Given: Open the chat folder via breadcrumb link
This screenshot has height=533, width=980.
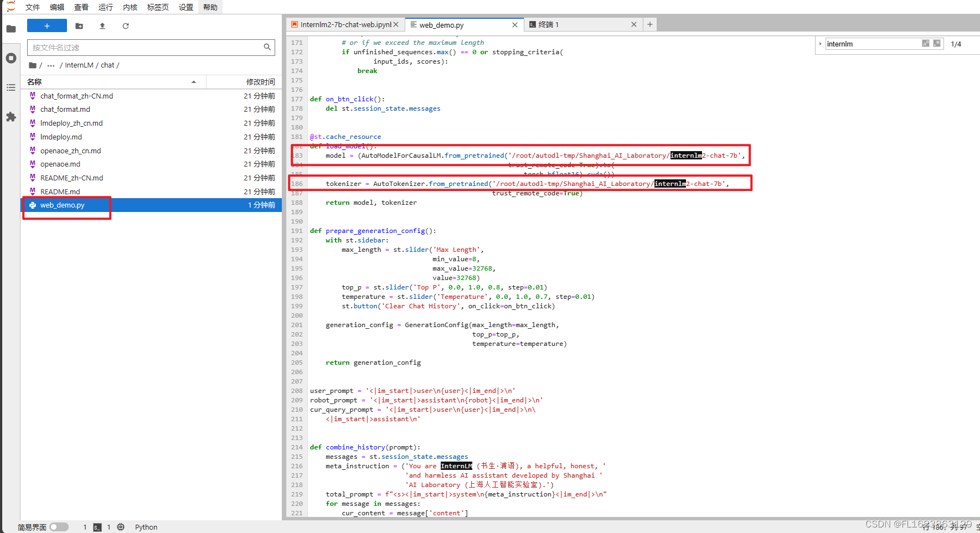Looking at the screenshot, I should 108,65.
